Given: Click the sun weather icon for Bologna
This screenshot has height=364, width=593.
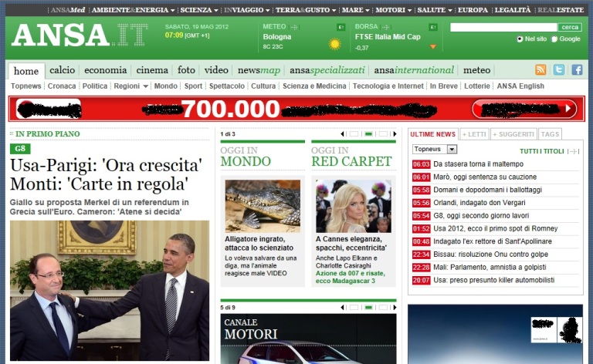Looking at the screenshot, I should coord(334,44).
